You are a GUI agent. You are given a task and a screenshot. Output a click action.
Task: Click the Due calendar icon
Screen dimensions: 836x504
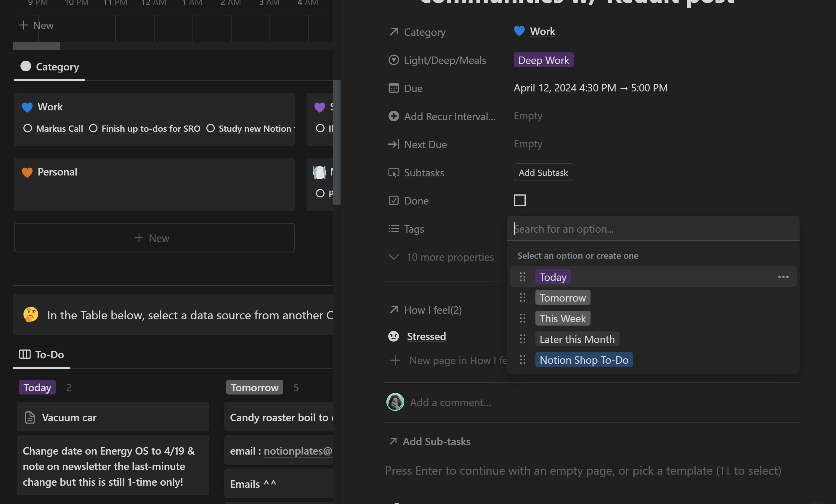394,88
